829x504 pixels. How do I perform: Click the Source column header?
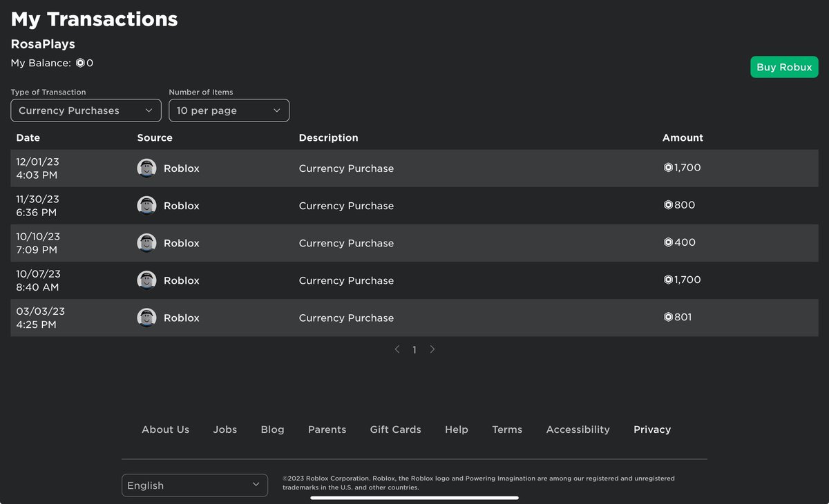click(155, 137)
